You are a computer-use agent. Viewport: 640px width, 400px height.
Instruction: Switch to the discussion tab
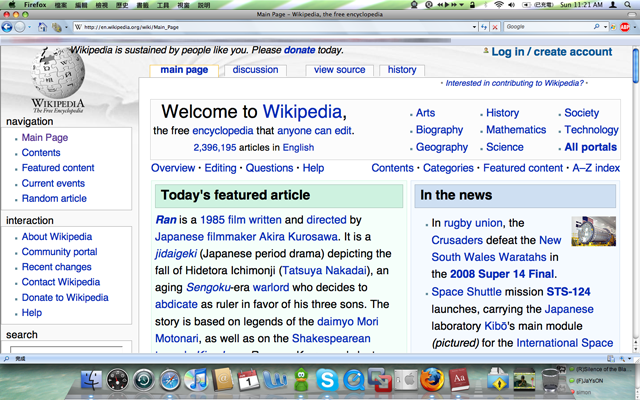click(256, 70)
